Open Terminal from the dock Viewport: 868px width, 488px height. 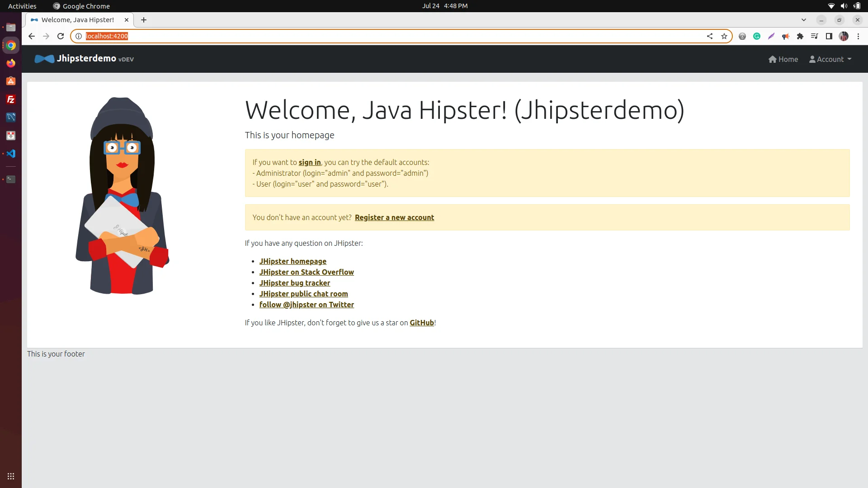[x=11, y=179]
